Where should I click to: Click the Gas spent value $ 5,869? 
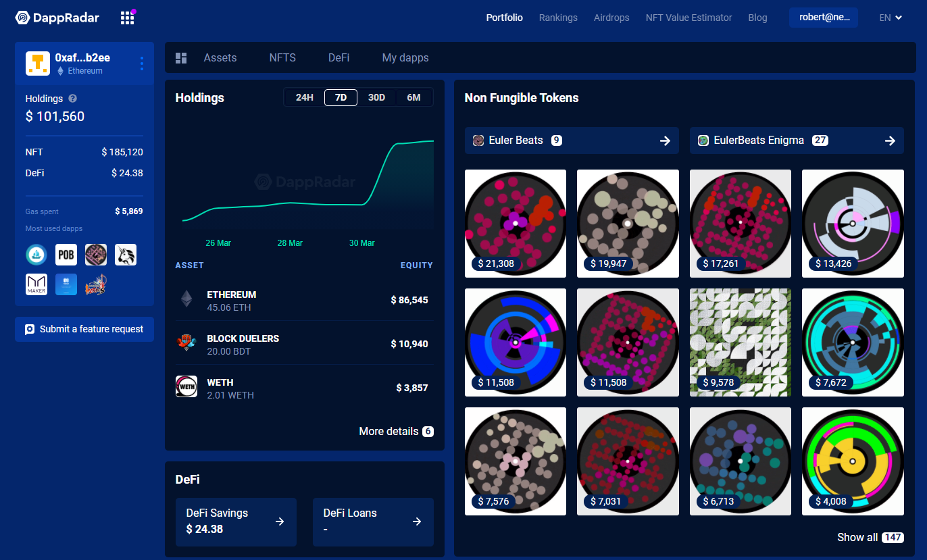pyautogui.click(x=129, y=211)
